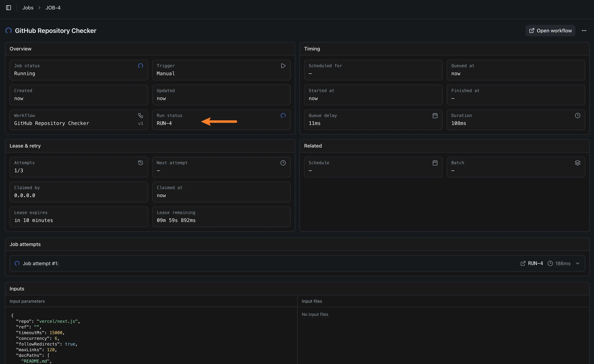Expand Job attempt #1 chevron
The height and width of the screenshot is (364, 594).
(x=577, y=263)
